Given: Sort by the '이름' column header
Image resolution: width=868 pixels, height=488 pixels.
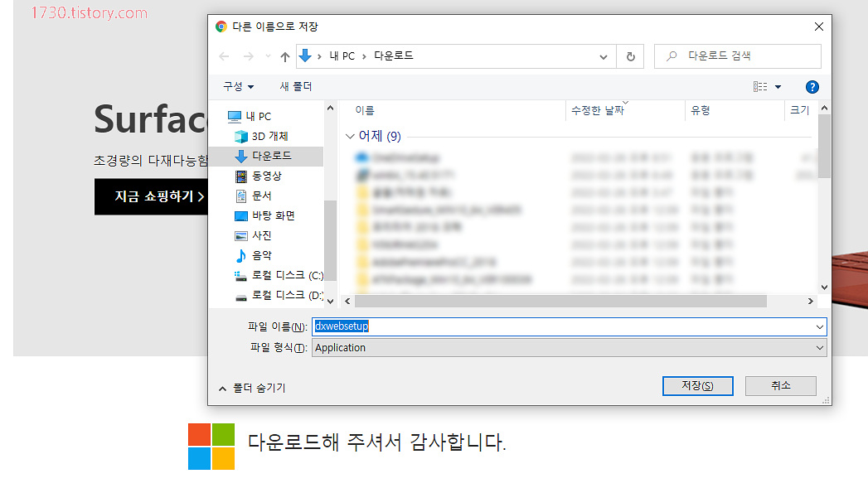Looking at the screenshot, I should point(365,111).
